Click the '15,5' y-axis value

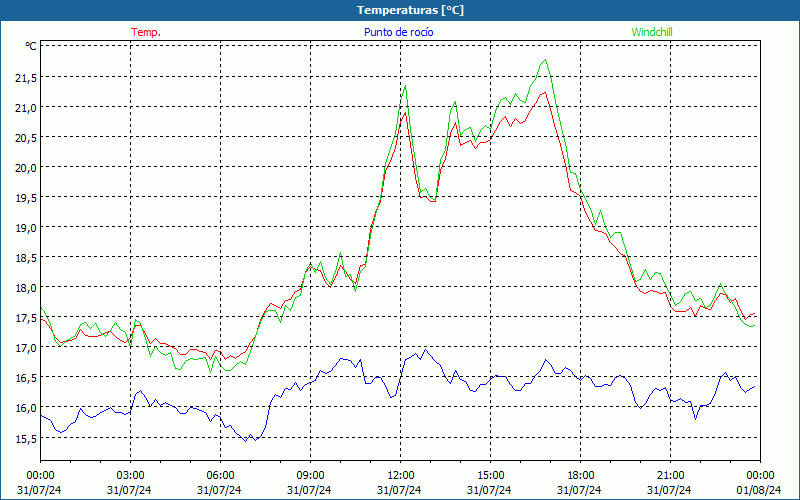click(x=26, y=438)
